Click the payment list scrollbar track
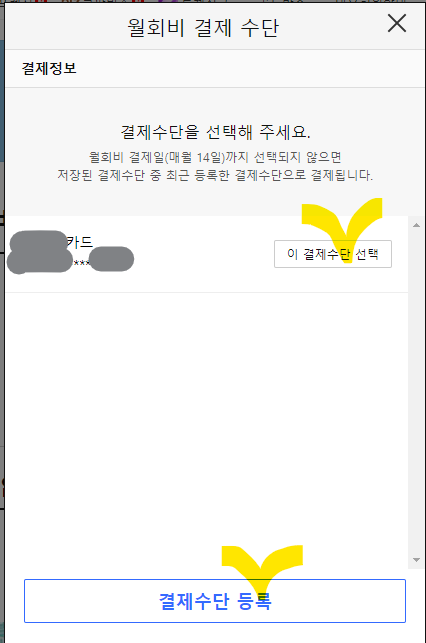 click(x=417, y=392)
